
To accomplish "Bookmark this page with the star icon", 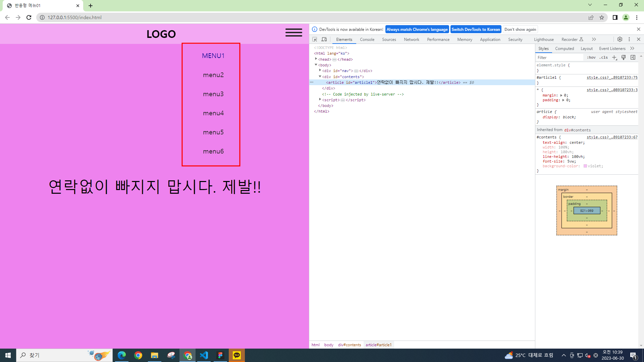I will coord(602,17).
